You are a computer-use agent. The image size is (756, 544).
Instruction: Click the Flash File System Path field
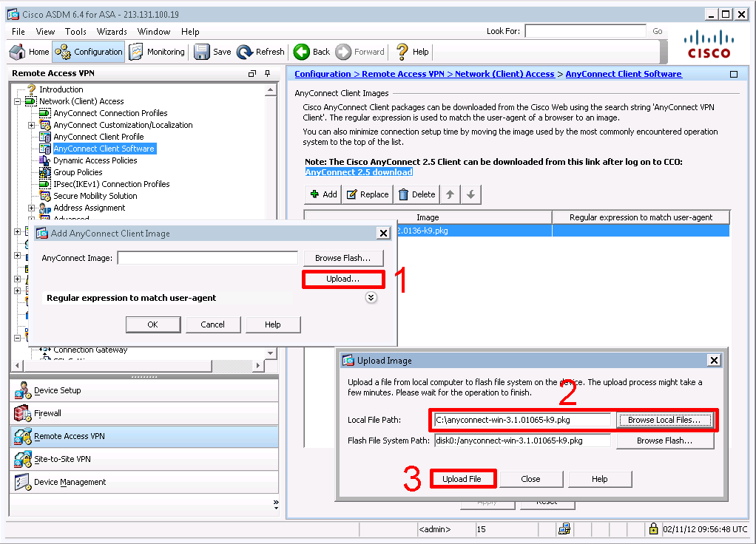(x=523, y=441)
